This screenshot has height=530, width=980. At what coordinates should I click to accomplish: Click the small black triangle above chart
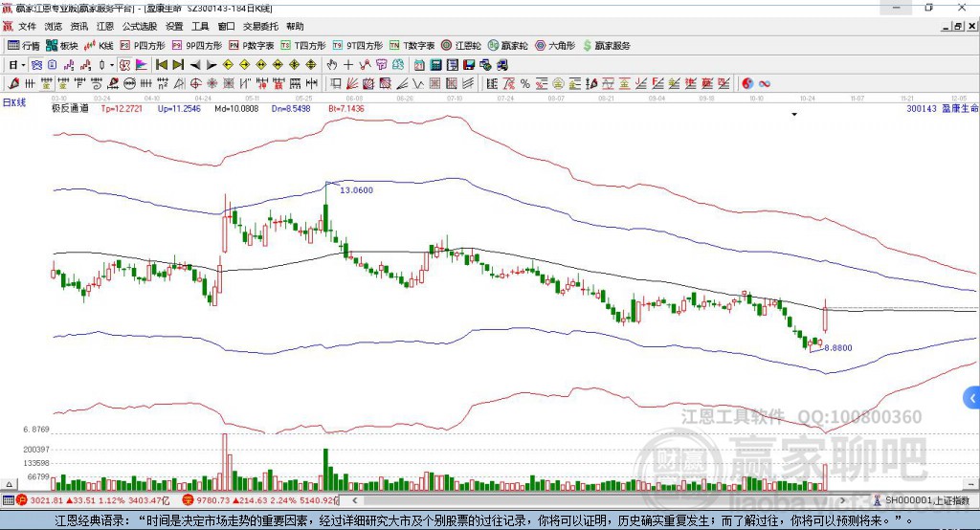[794, 115]
